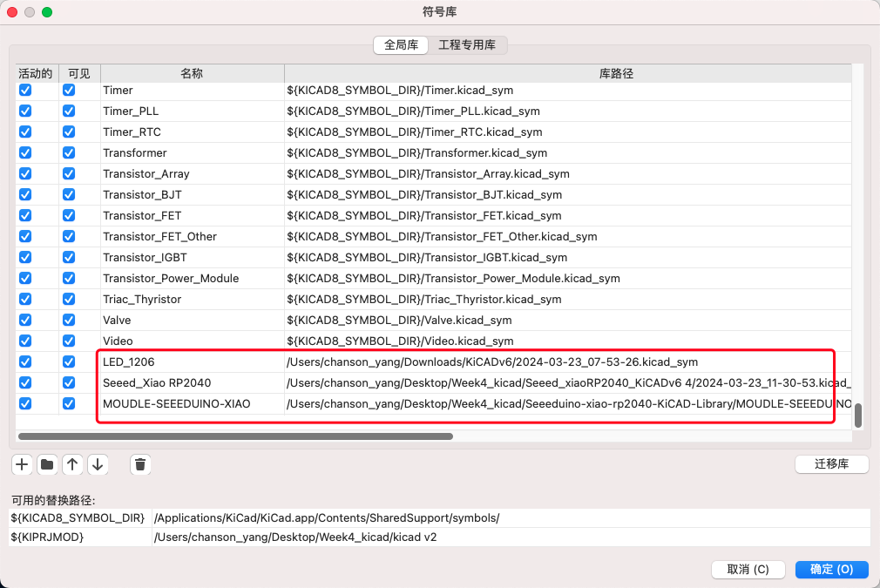
Task: Select the MOUDLE-SEEEDUINO-XIAO name cell
Action: click(x=192, y=403)
